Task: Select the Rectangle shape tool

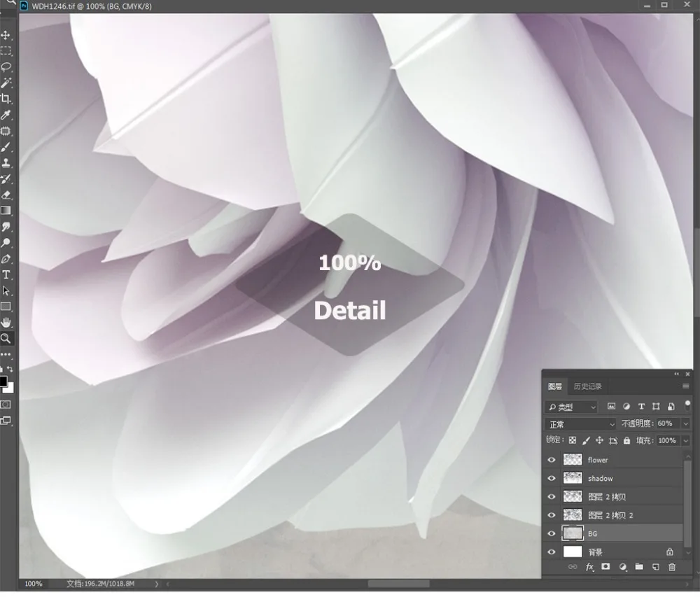Action: tap(6, 307)
